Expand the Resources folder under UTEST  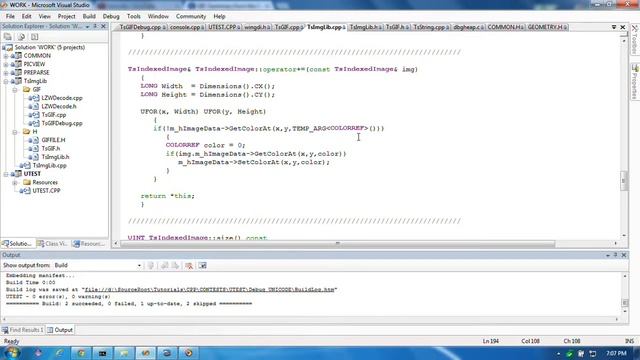[x=15, y=182]
